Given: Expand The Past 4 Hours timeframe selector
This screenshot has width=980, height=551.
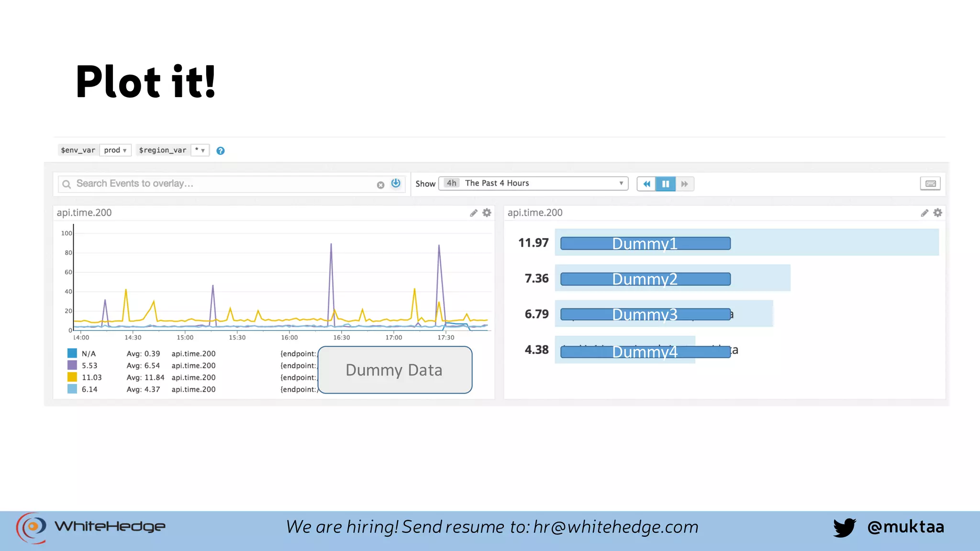Looking at the screenshot, I should point(533,183).
